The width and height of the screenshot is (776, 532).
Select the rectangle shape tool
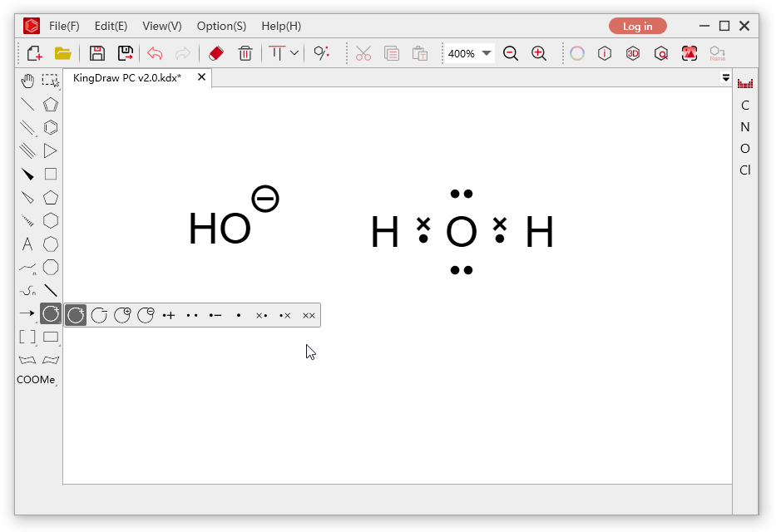click(51, 337)
